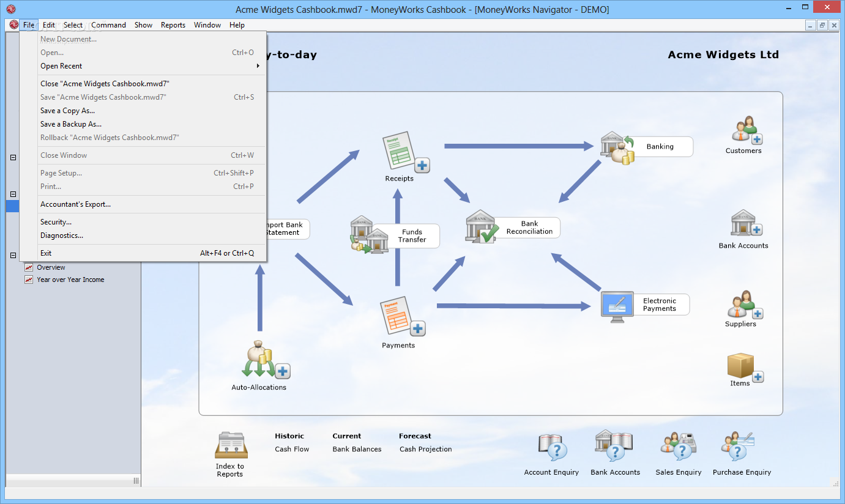Viewport: 845px width, 504px height.
Task: Select Year over Year Income report
Action: (70, 280)
